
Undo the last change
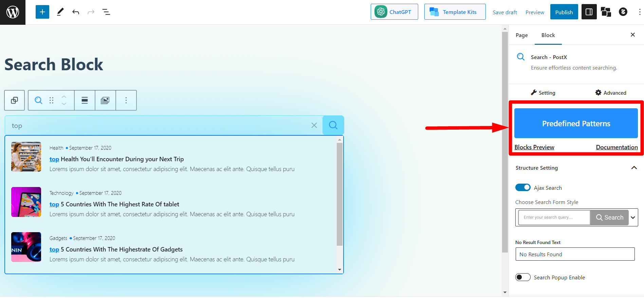click(x=76, y=12)
